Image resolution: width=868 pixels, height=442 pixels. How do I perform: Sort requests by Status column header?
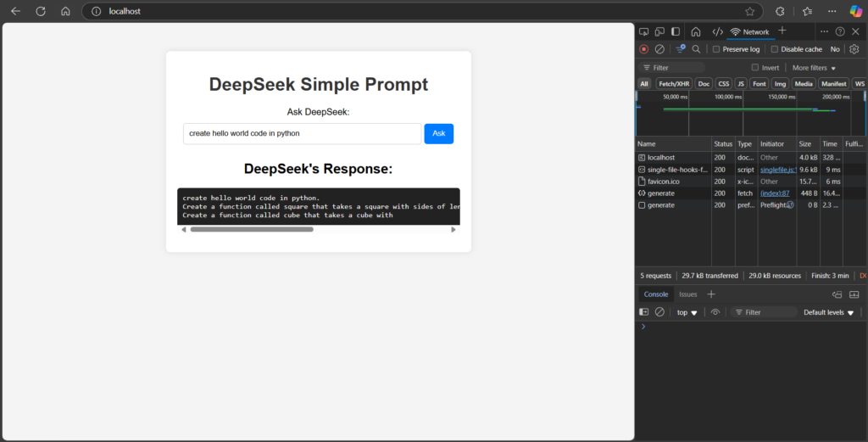(x=723, y=143)
